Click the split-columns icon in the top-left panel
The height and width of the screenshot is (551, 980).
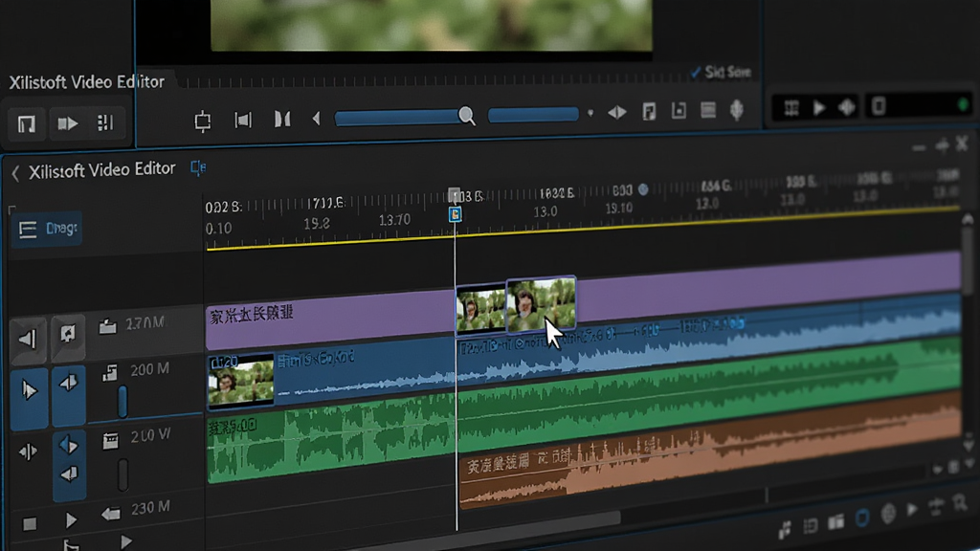coord(105,122)
